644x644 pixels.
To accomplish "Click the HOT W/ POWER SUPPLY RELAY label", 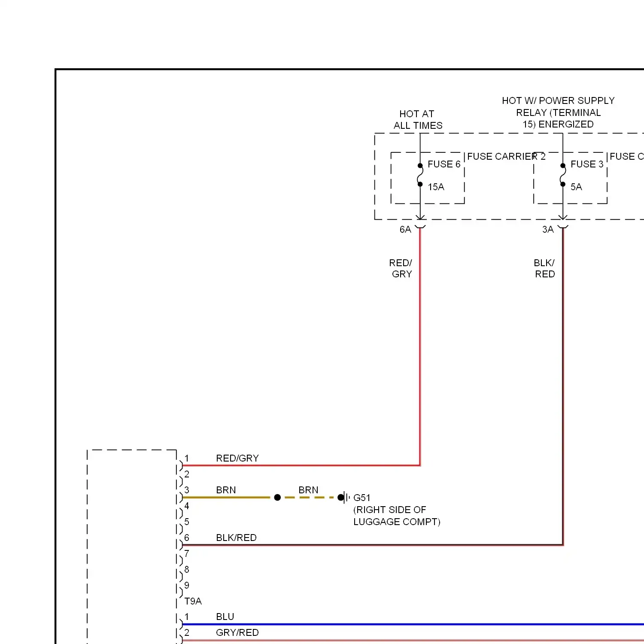I will (558, 112).
